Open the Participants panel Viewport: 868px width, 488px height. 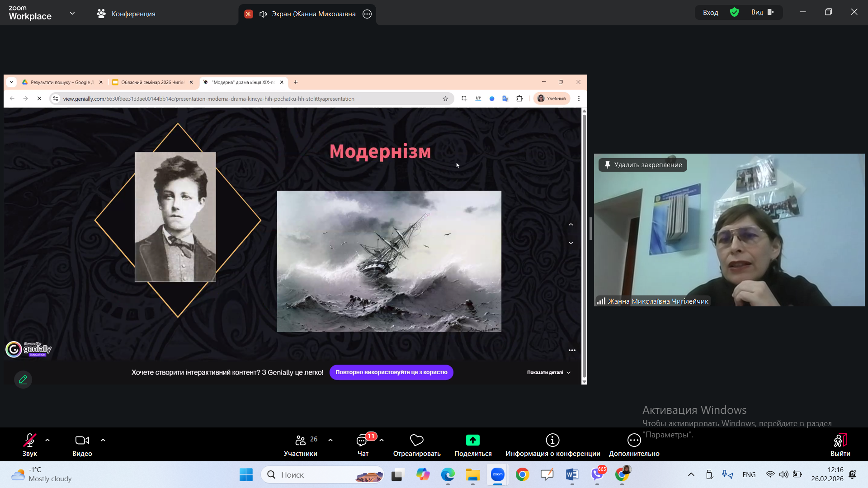301,445
